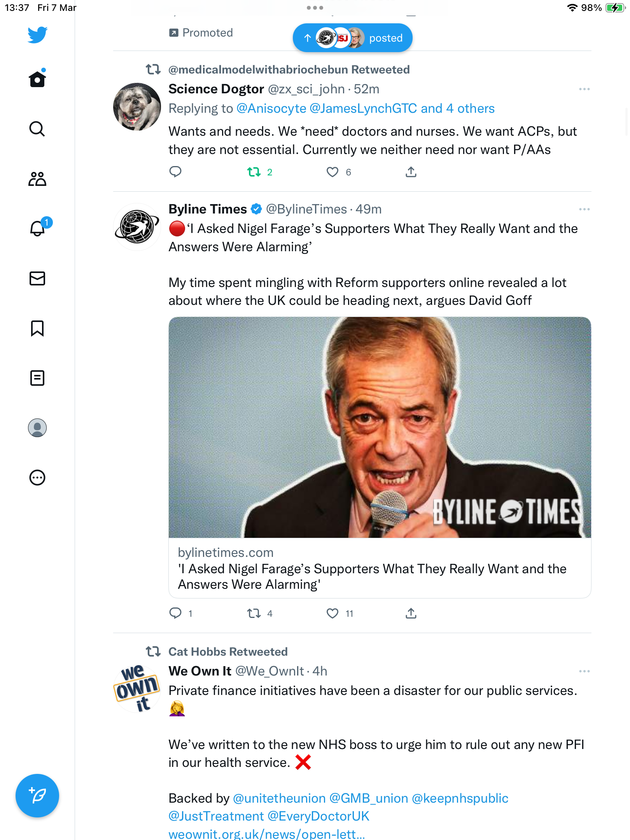
Task: Undo retweet on Science Dogtor tweet
Action: 254,172
